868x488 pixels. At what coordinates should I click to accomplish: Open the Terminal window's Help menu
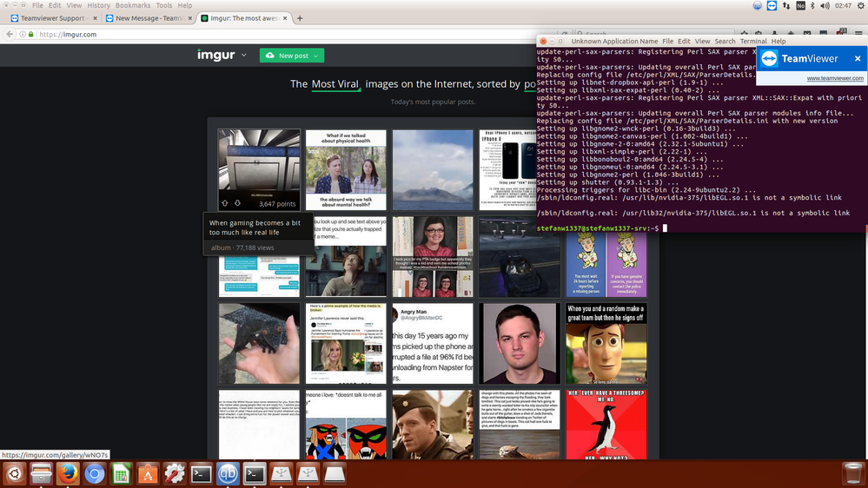779,42
